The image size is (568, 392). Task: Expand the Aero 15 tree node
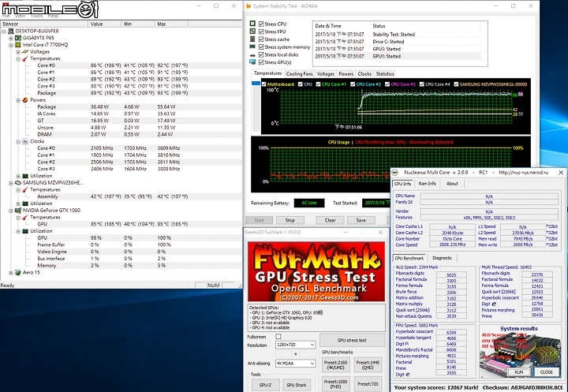pos(11,272)
